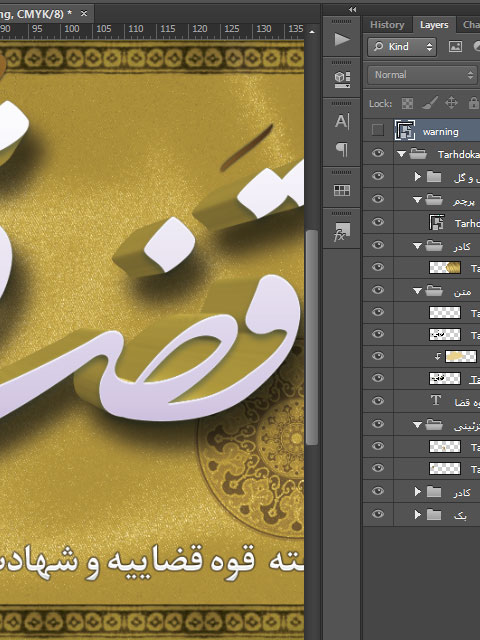Click the clipping mask arrow icon
The width and height of the screenshot is (480, 640).
[438, 356]
